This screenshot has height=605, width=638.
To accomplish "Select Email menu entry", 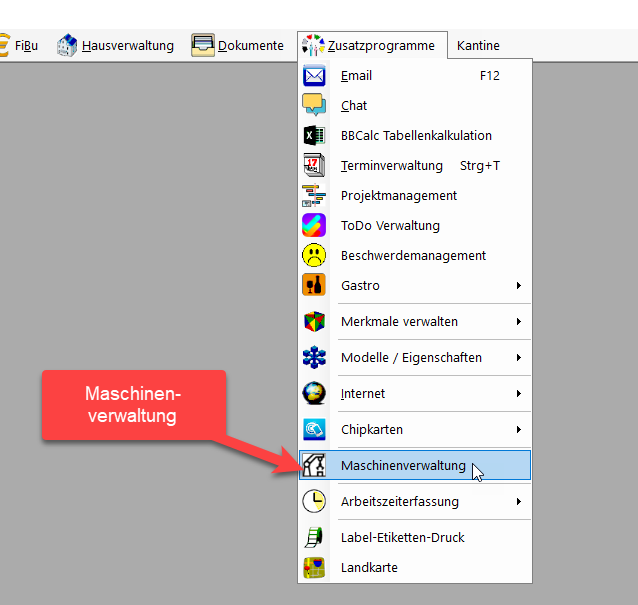I will click(415, 76).
